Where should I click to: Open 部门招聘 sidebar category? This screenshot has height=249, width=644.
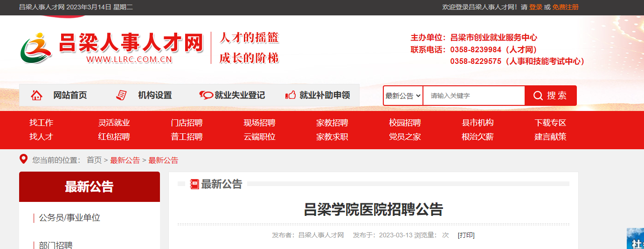pos(56,245)
